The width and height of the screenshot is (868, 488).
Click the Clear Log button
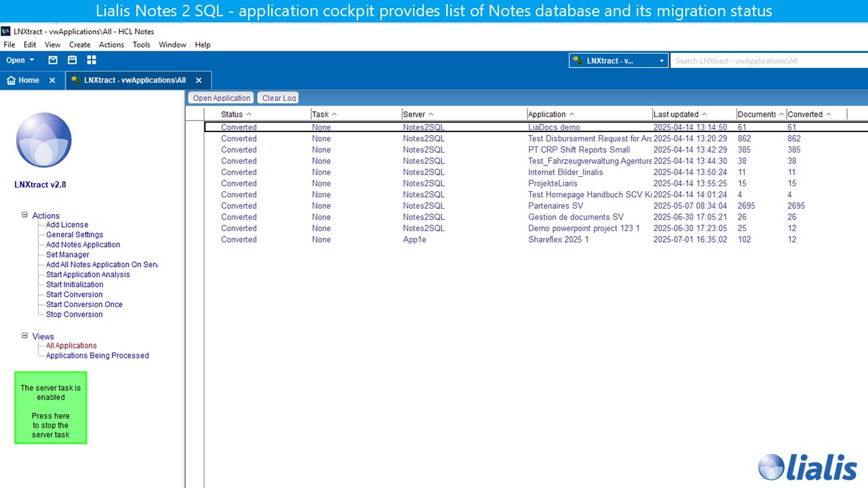pos(279,98)
